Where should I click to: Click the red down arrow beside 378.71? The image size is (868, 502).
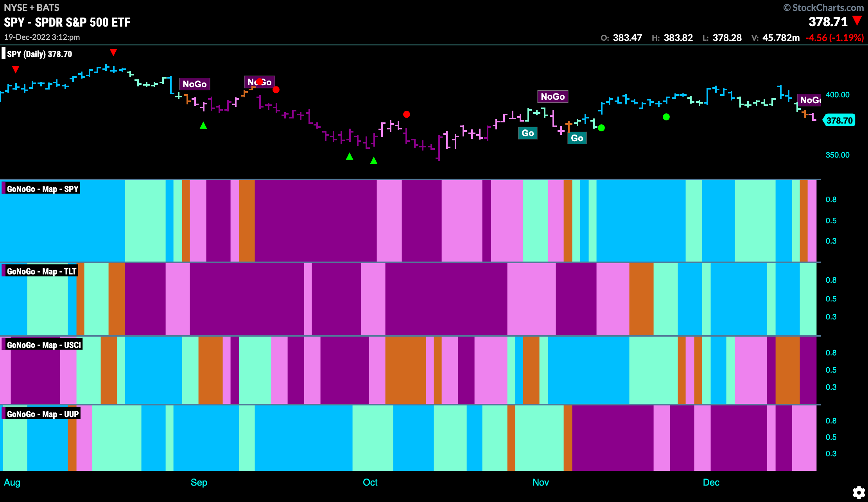pos(857,21)
